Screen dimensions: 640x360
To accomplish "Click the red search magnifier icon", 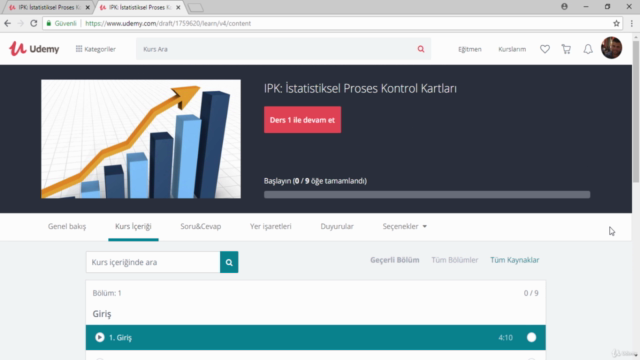I will click(x=421, y=49).
